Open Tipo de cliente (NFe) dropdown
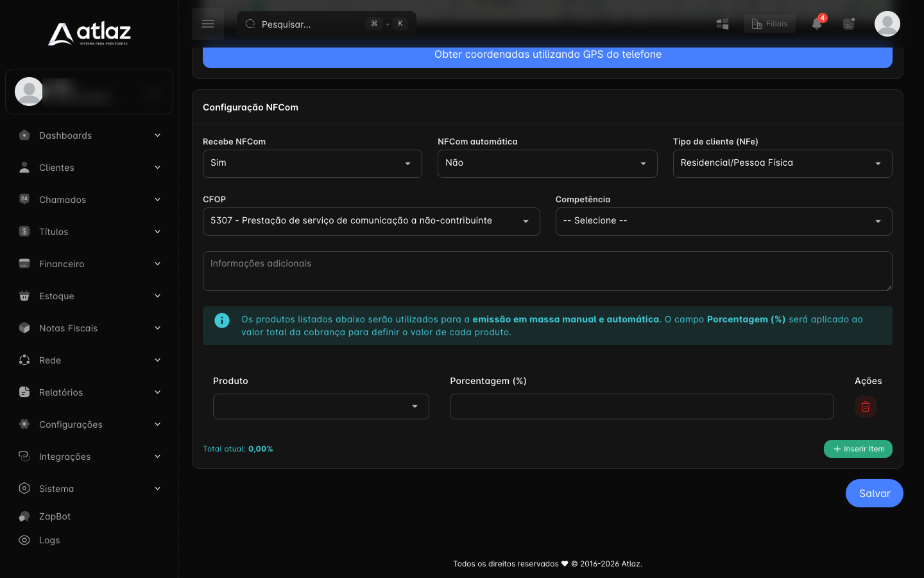The width and height of the screenshot is (924, 578). coord(782,164)
